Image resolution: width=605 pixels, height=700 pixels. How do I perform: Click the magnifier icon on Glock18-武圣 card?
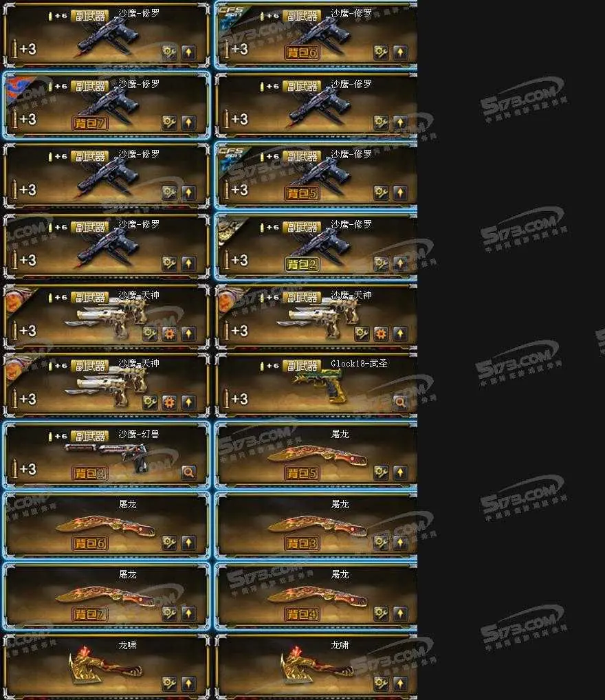pos(400,402)
